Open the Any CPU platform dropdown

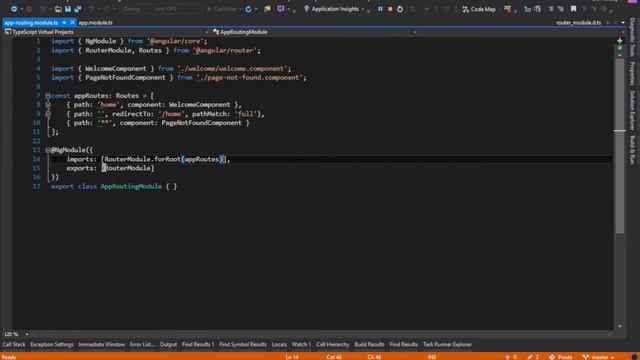(177, 9)
